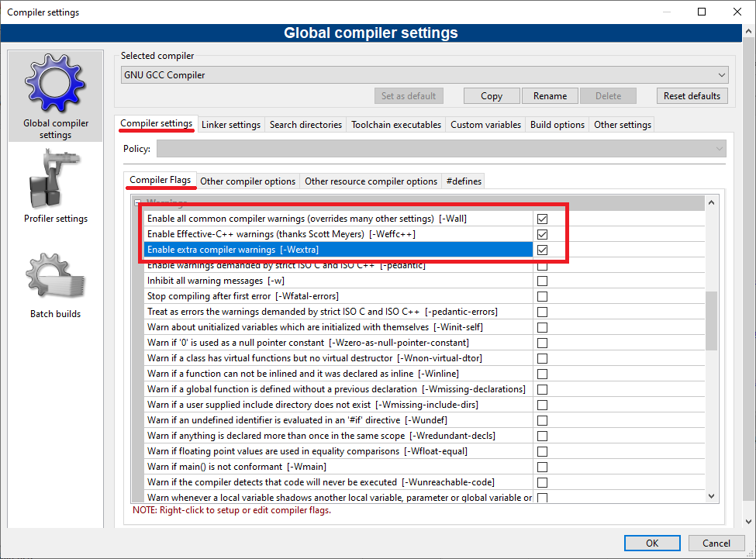This screenshot has height=559, width=756.
Task: Open the Selected compiler dropdown
Action: coord(424,75)
